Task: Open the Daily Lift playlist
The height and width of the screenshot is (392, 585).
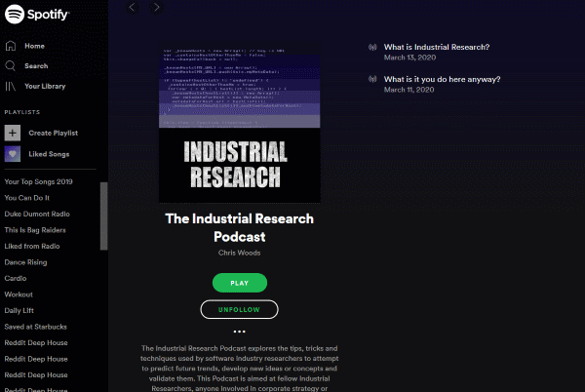Action: pyautogui.click(x=19, y=310)
